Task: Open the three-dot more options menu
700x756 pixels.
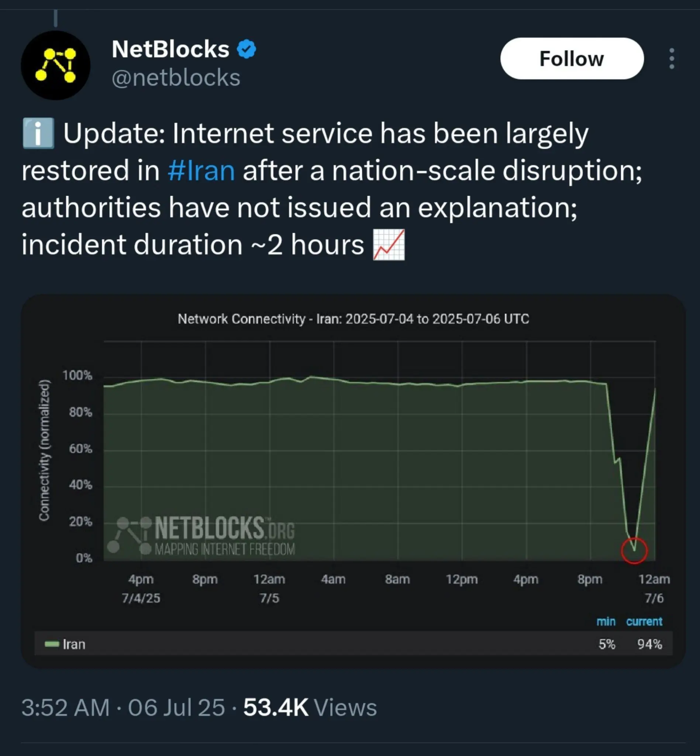Action: (672, 58)
